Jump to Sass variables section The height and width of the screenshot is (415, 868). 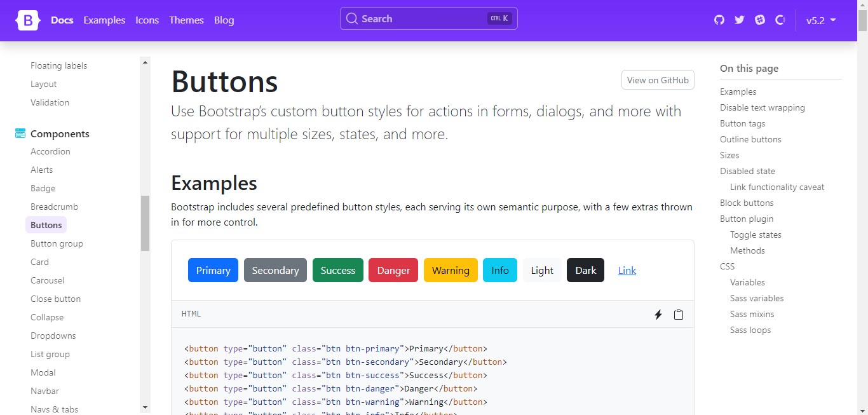pyautogui.click(x=757, y=298)
